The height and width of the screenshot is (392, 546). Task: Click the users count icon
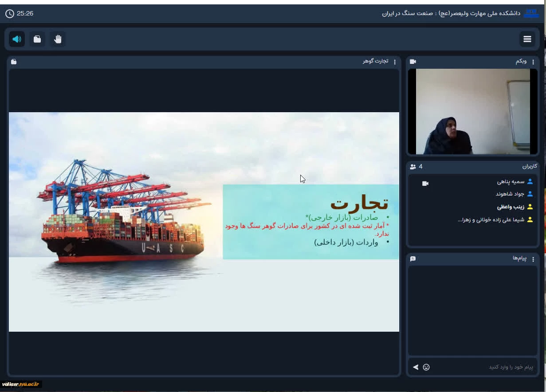pyautogui.click(x=413, y=167)
